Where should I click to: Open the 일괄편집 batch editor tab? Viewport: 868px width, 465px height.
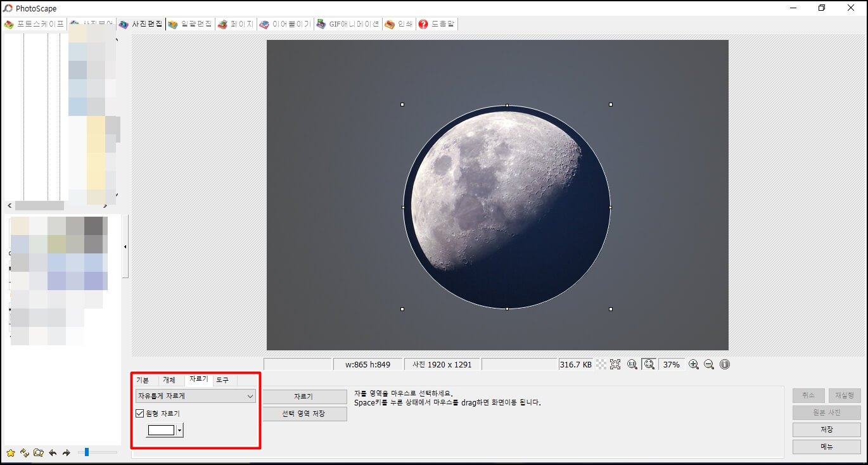pyautogui.click(x=190, y=24)
